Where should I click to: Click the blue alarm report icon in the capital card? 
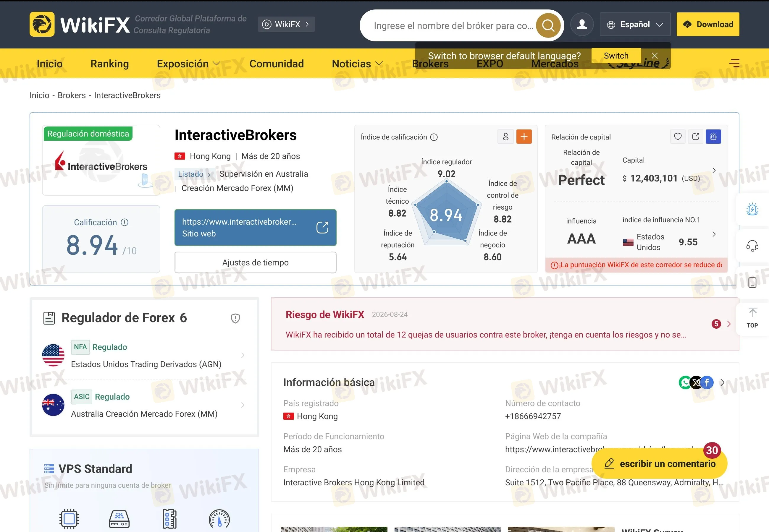pos(713,137)
